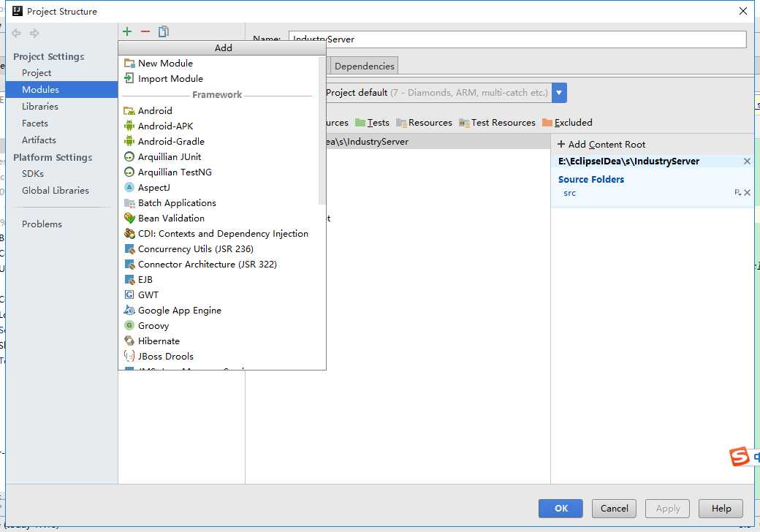Click the Apply button
This screenshot has height=532, width=760.
(667, 509)
